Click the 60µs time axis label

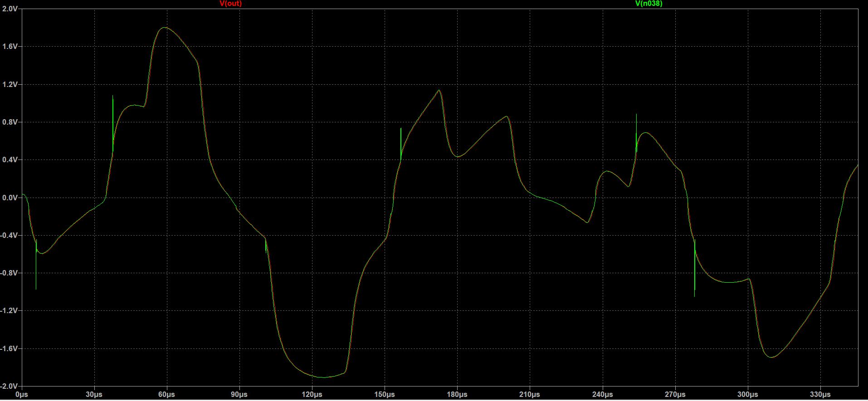[x=166, y=395]
